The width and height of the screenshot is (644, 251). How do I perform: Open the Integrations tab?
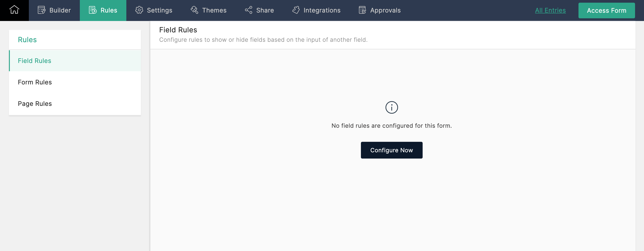(x=322, y=10)
